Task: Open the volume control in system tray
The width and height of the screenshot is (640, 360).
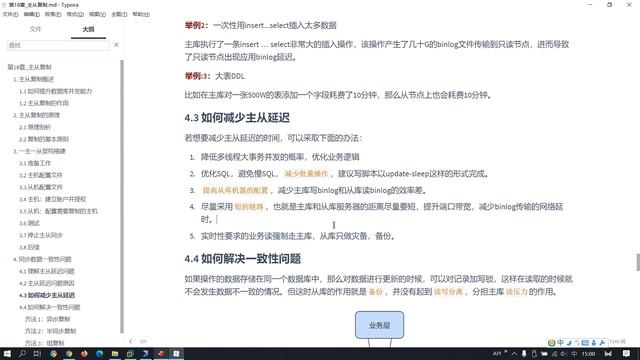Action: (x=564, y=354)
